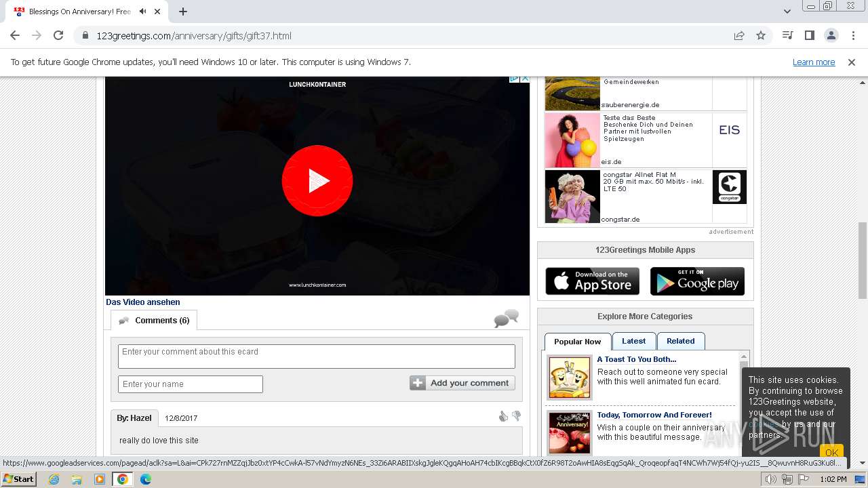Open the Windows Start menu
This screenshot has height=488, width=868.
[19, 479]
